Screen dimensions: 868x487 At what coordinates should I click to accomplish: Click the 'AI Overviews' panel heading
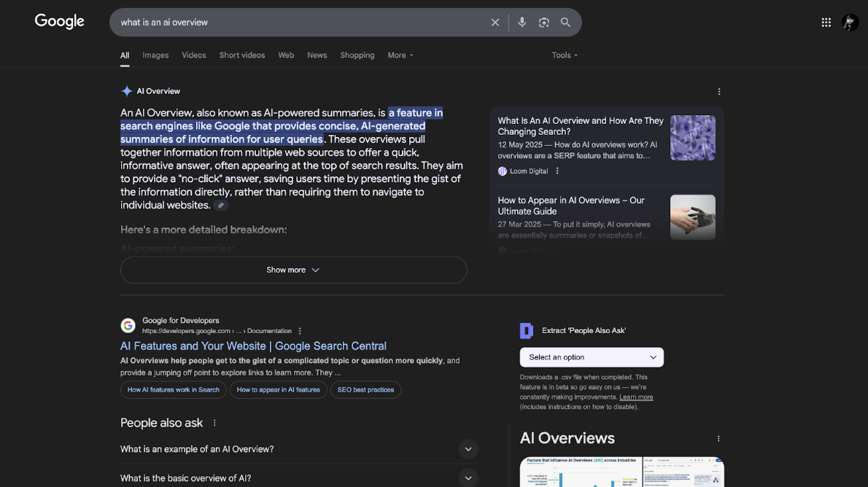(567, 438)
